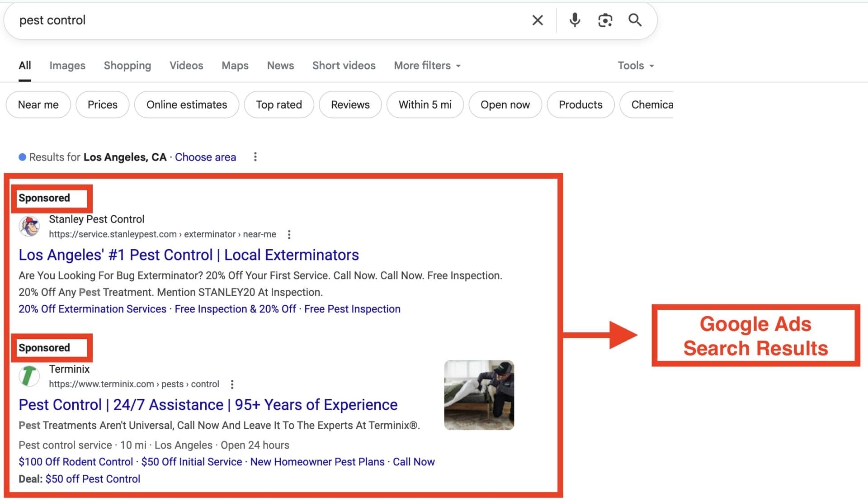Click the Stanley Pest Control cartoon favicon
The image size is (868, 502).
click(29, 226)
